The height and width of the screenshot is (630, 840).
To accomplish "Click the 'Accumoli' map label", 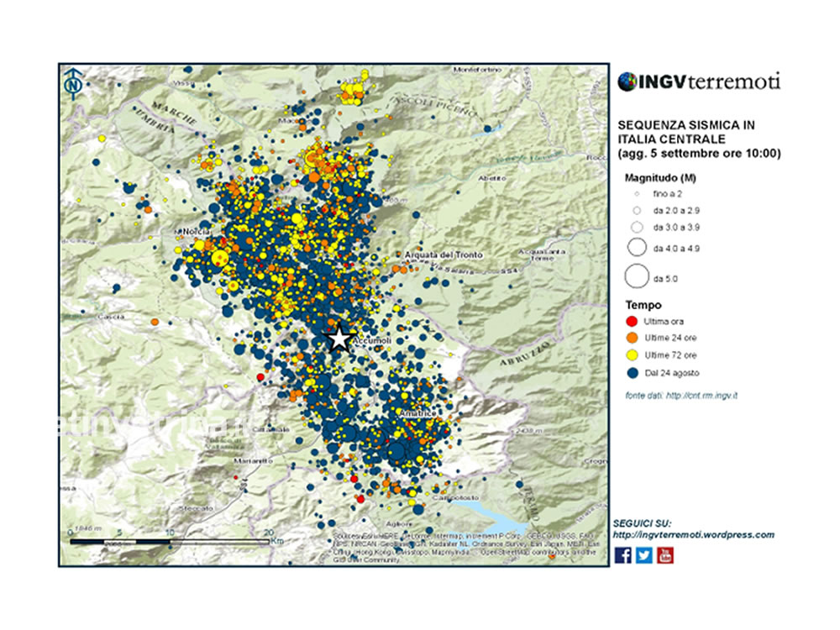I will pos(372,340).
